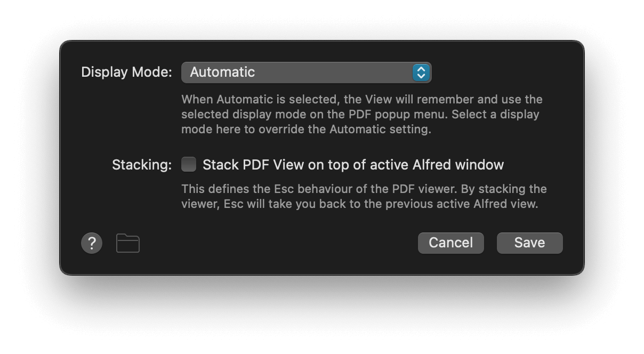The height and width of the screenshot is (354, 644).
Task: Click the Stack PDF View checkbox caption text
Action: (x=352, y=165)
